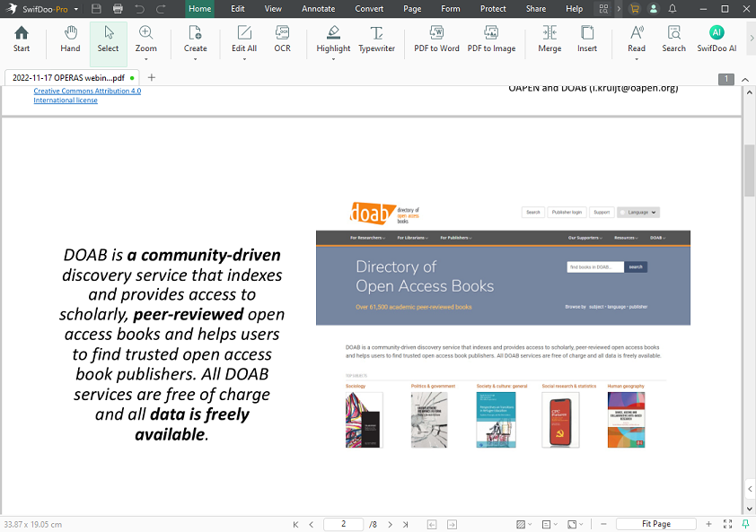756x532 pixels.
Task: Click the page number input field
Action: 343,524
